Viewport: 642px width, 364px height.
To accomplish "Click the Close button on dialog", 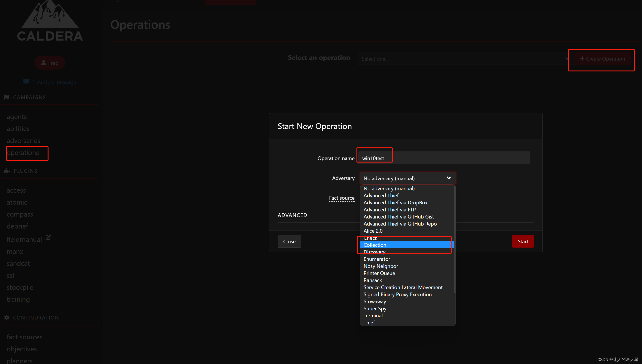I will (x=289, y=241).
